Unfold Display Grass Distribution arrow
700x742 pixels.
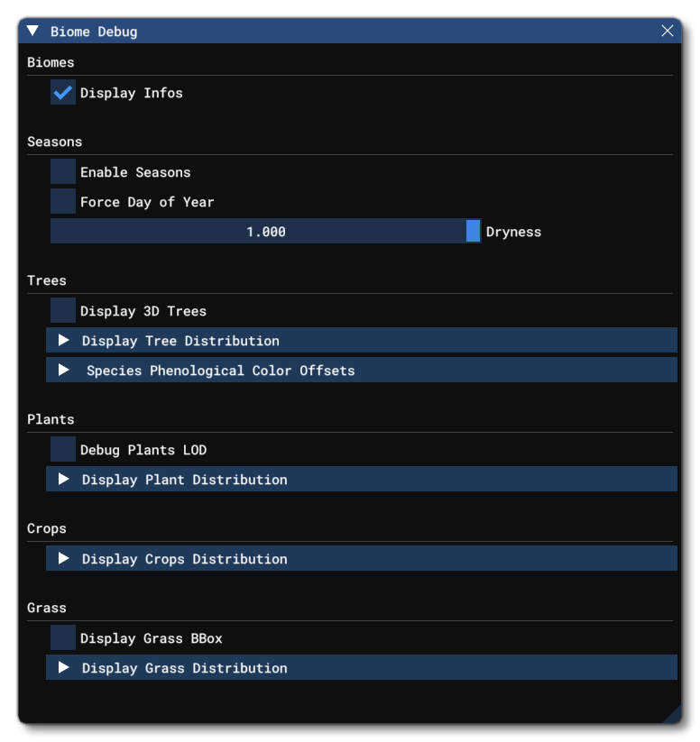(x=64, y=668)
